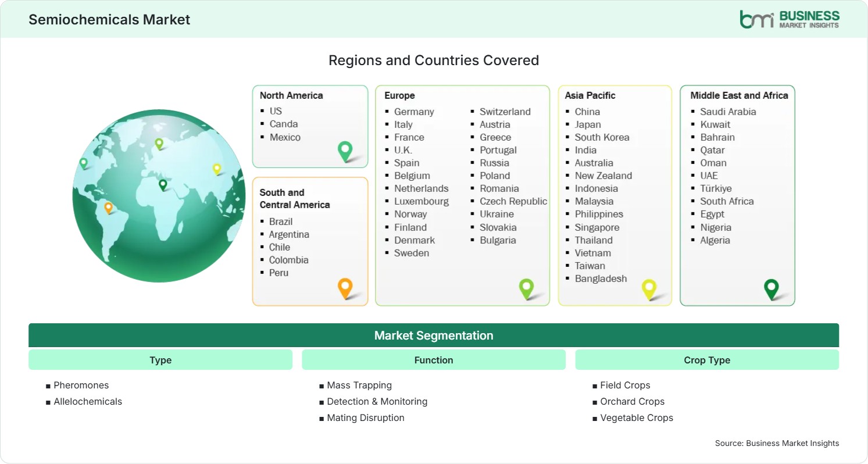This screenshot has width=868, height=464.
Task: Click Germany in Europe list
Action: pyautogui.click(x=414, y=112)
